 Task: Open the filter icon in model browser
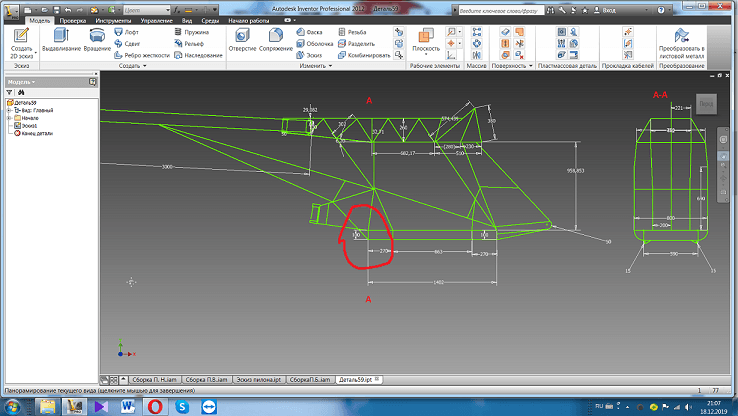(9, 91)
